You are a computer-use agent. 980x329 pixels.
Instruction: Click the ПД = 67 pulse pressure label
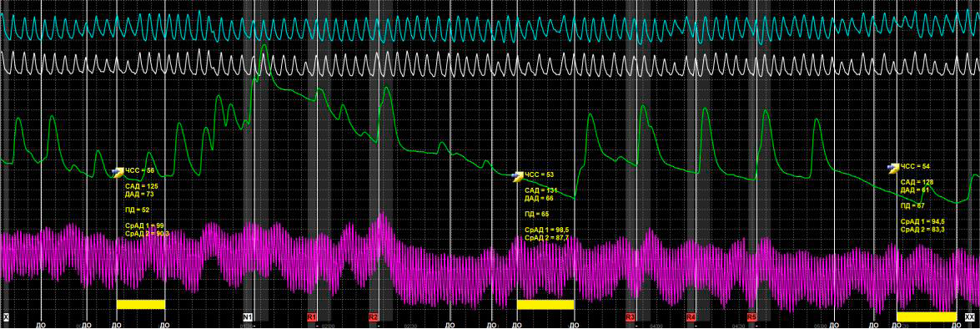912,205
